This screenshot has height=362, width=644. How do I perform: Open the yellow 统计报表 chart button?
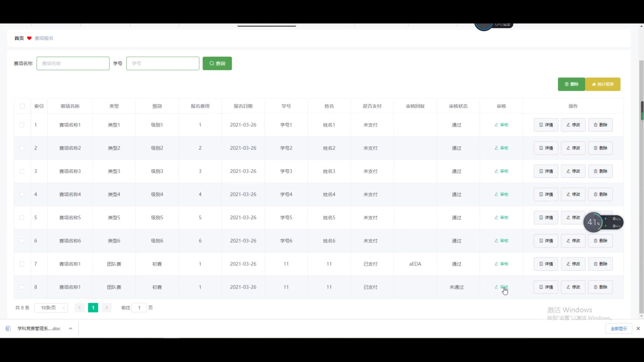(x=603, y=84)
